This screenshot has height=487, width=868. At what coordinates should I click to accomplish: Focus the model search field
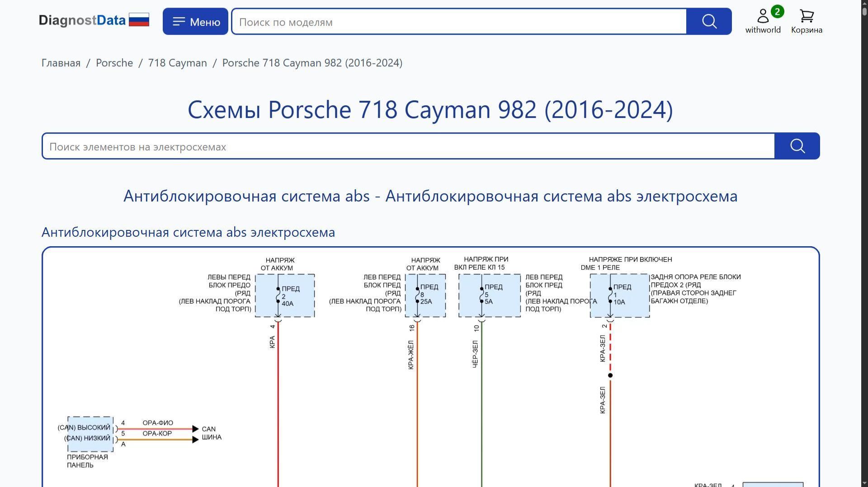[459, 21]
